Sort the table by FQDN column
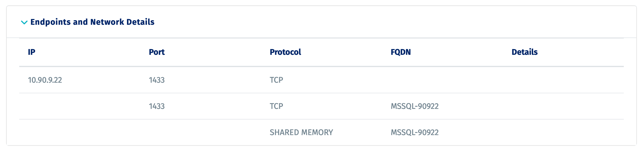 pos(400,52)
